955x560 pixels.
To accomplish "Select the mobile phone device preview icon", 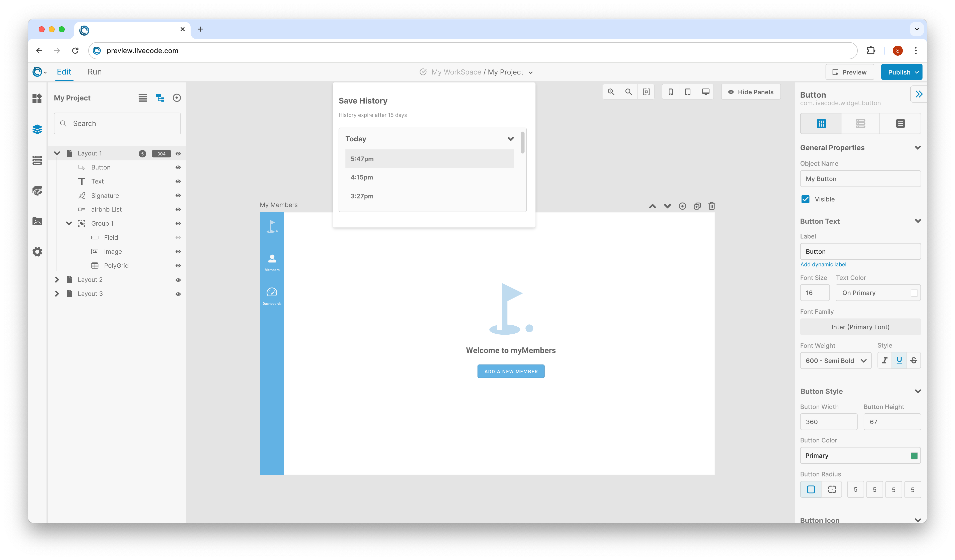I will (x=670, y=92).
